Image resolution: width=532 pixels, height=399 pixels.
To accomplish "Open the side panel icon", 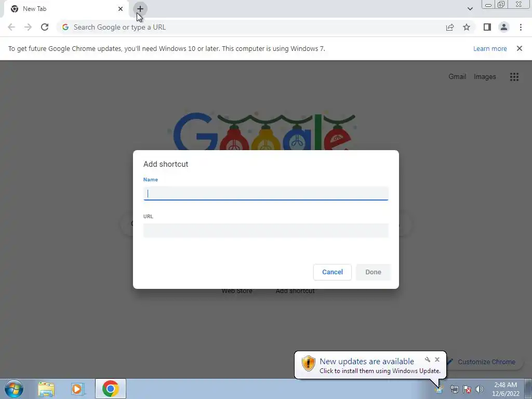I will coord(487,27).
